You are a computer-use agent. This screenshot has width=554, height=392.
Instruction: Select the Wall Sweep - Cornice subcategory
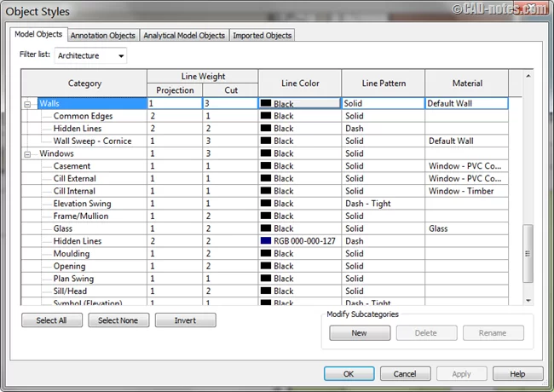point(92,141)
